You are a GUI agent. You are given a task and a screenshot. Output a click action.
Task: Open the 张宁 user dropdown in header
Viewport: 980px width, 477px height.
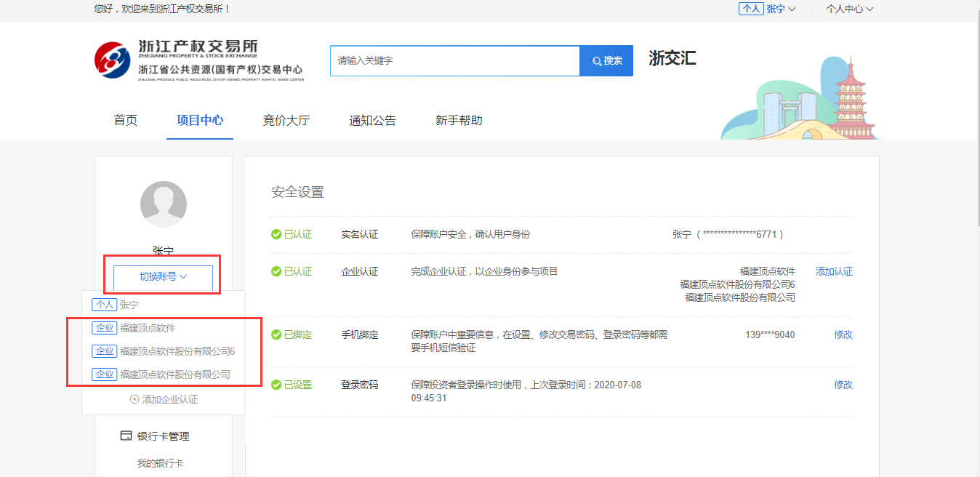(x=781, y=9)
